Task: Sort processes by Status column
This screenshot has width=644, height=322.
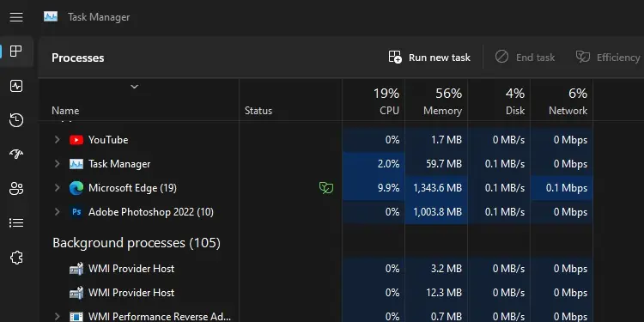Action: tap(258, 111)
